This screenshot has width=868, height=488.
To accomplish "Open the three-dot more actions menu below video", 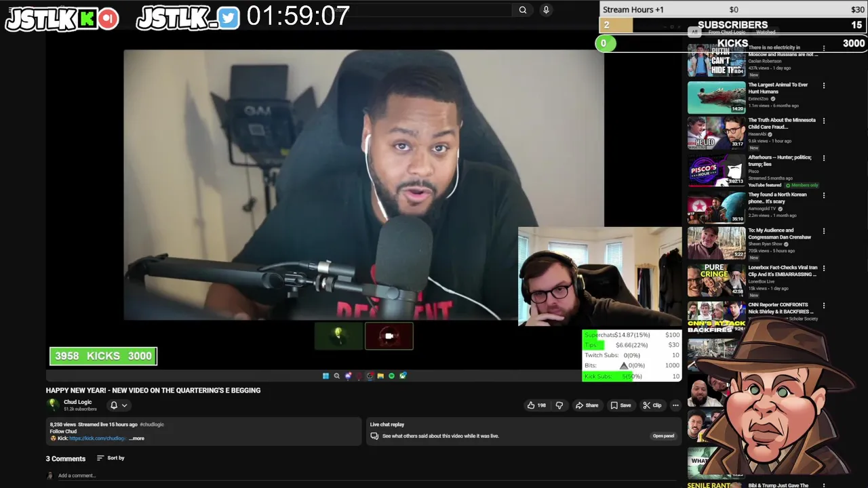I will click(x=675, y=405).
